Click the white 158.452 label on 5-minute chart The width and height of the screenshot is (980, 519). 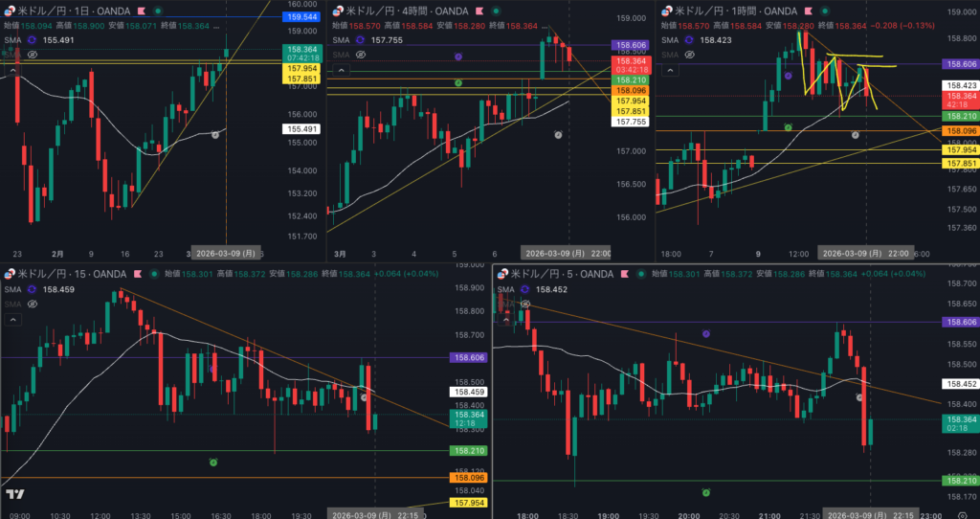point(960,385)
